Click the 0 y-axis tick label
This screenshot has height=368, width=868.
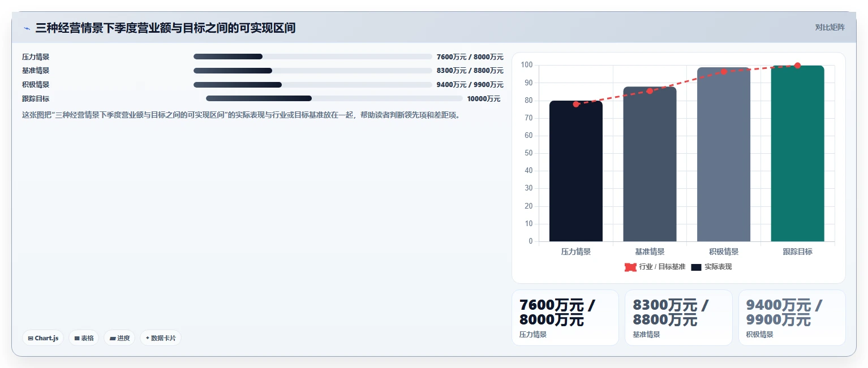[531, 241]
